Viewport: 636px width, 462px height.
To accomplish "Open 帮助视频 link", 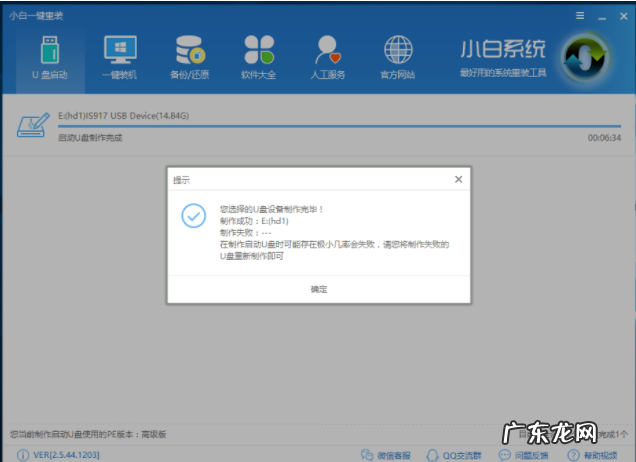I will 600,456.
